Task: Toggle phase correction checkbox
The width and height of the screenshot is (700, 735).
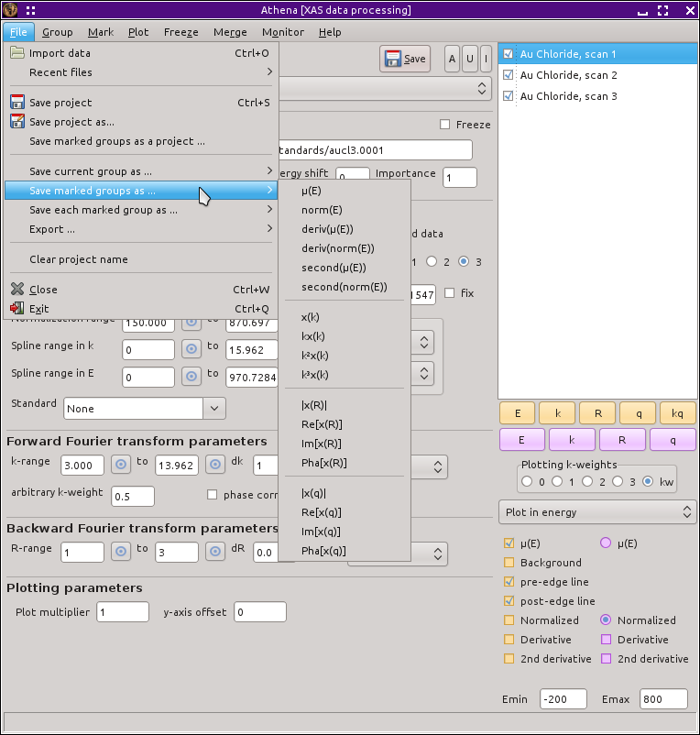Action: 213,495
